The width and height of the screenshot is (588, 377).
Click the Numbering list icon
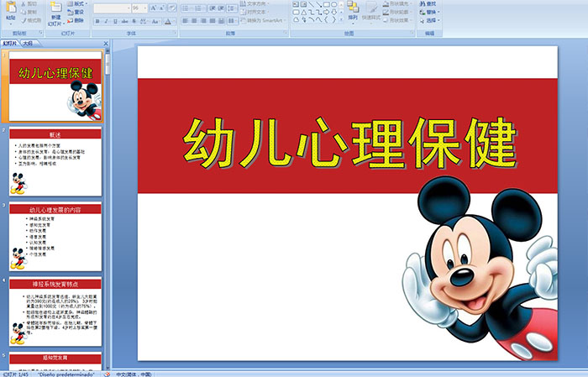tap(200, 8)
